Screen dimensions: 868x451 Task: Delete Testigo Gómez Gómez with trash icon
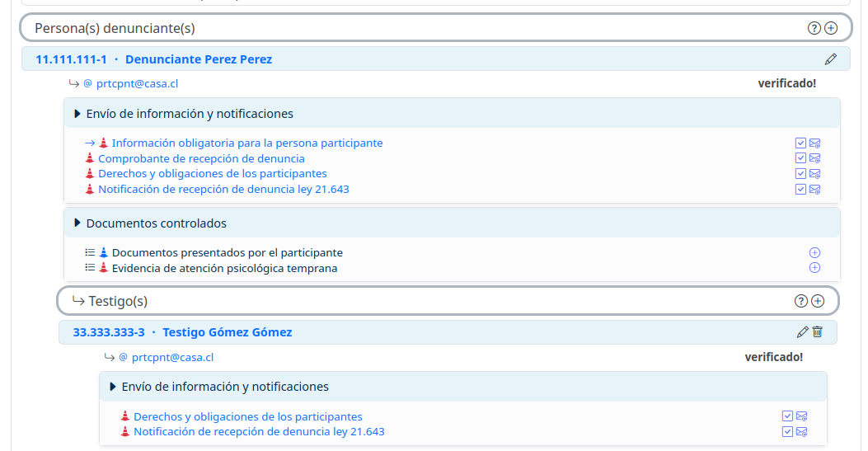817,332
